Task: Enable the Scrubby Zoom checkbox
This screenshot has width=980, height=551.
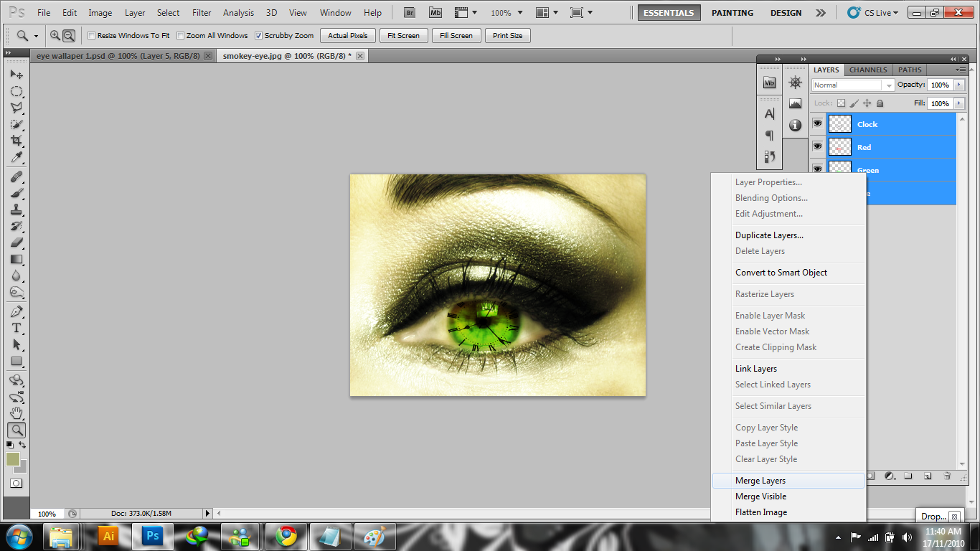Action: click(x=259, y=35)
